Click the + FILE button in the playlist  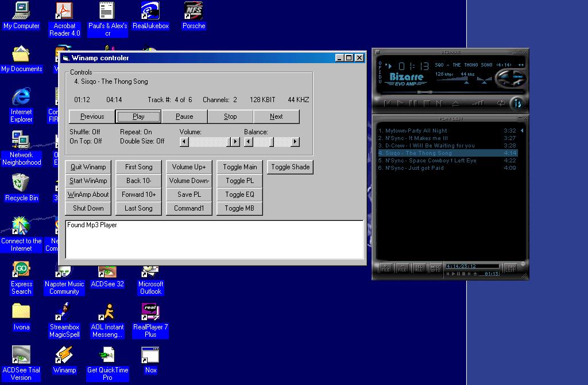(385, 269)
